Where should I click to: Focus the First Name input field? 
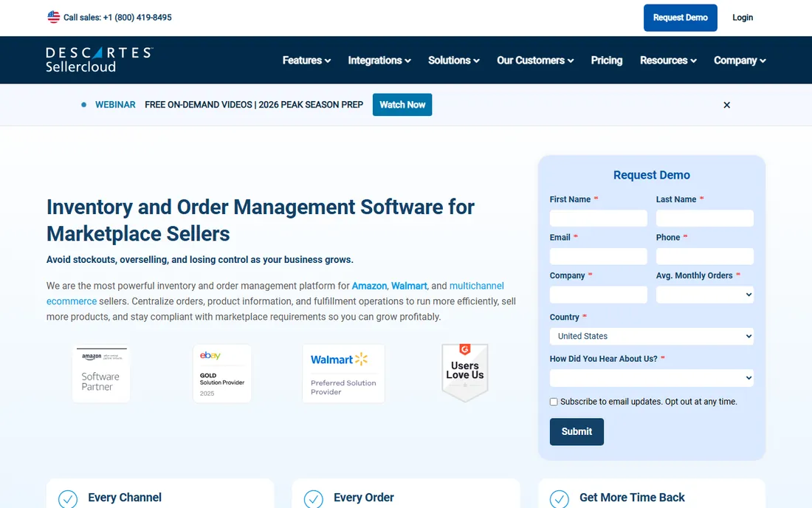coord(599,218)
